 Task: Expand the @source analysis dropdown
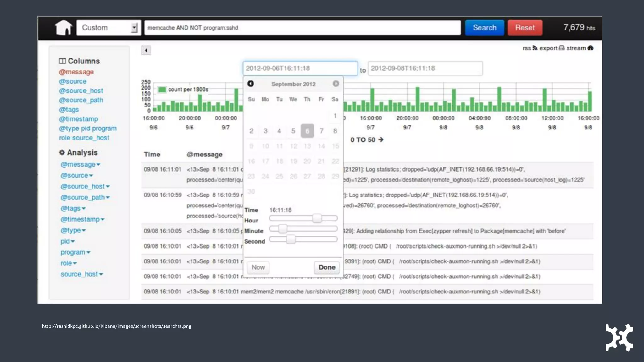click(x=77, y=175)
